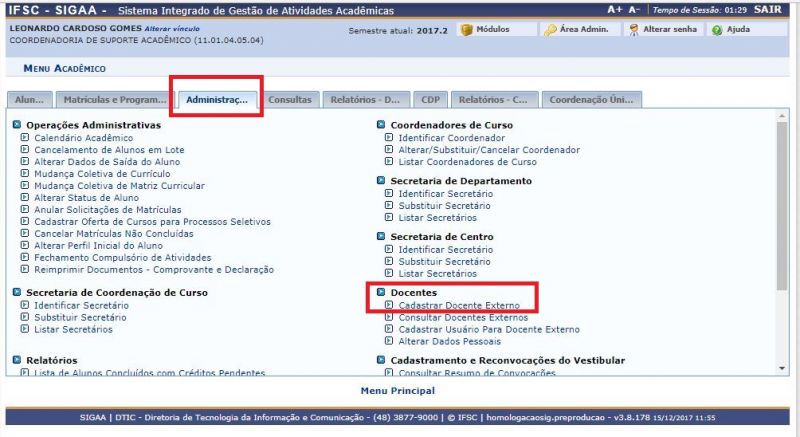Open the CDP tab

tap(430, 100)
